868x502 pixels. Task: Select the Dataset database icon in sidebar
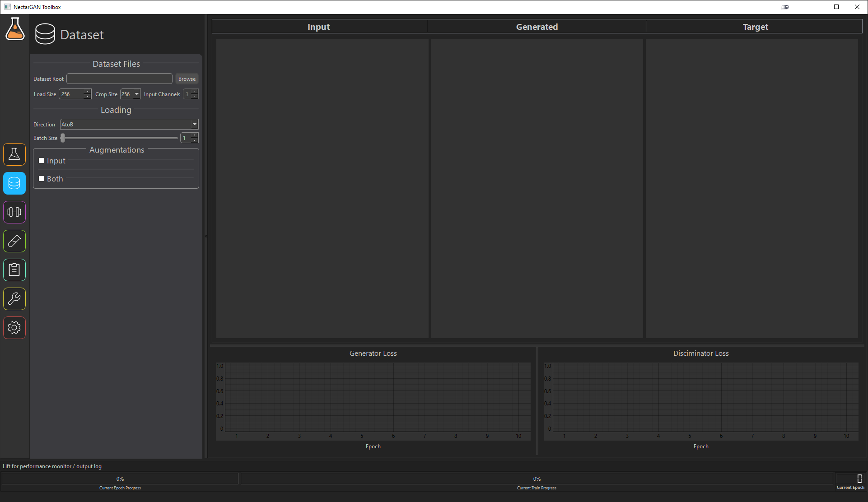tap(14, 183)
